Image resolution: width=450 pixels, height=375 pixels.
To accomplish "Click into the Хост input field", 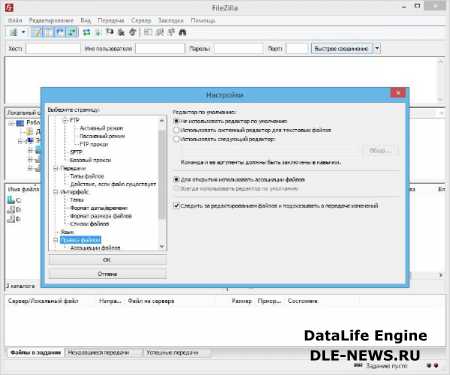I will click(x=53, y=49).
